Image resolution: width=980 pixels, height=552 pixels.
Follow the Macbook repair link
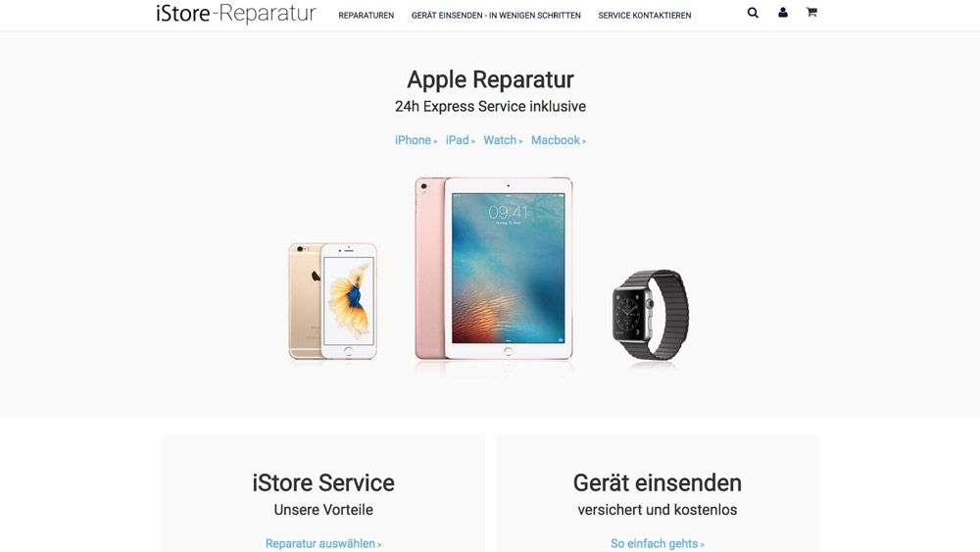pyautogui.click(x=559, y=140)
